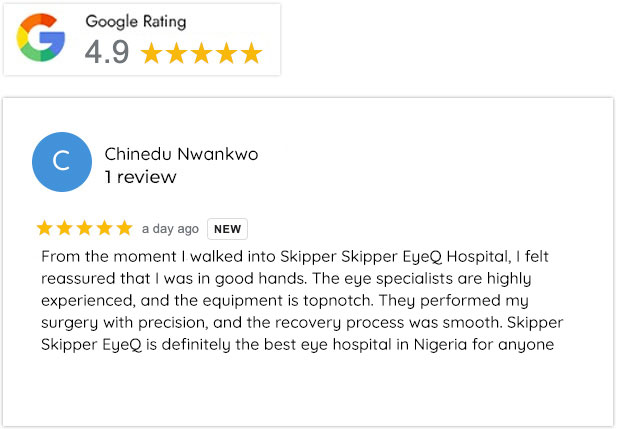The image size is (617, 429).
Task: Click the empty area below the review text
Action: tap(308, 390)
